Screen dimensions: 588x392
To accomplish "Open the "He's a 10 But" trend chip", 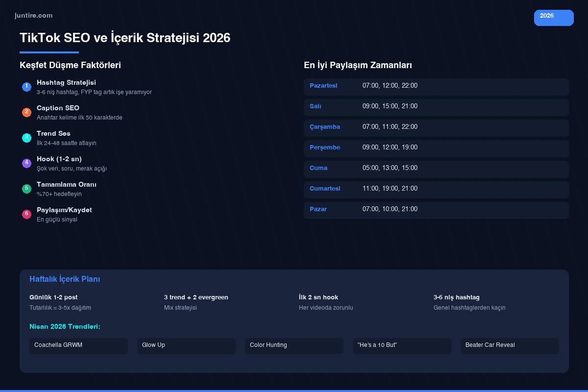I will (402, 346).
